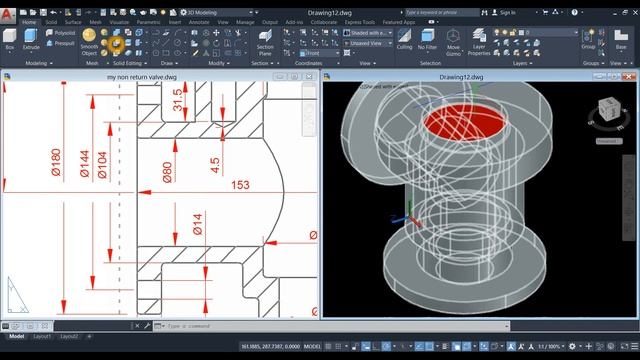Open the Visualize ribbon tab

coord(119,22)
